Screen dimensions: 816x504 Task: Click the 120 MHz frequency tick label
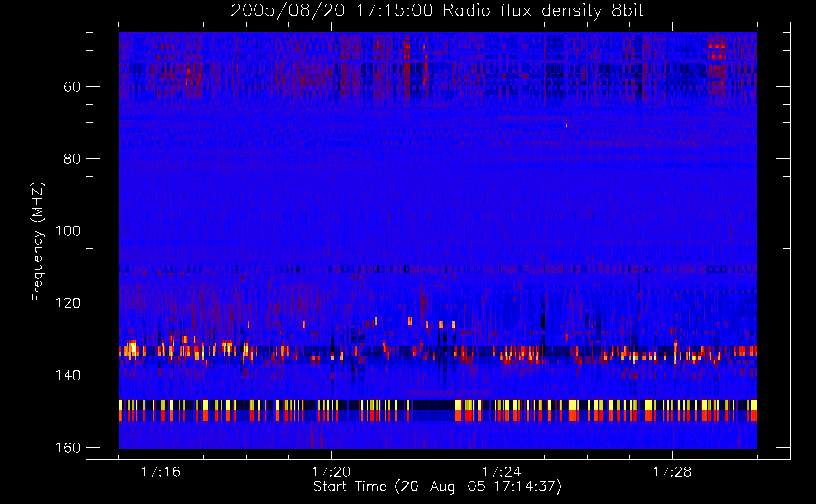pos(68,303)
